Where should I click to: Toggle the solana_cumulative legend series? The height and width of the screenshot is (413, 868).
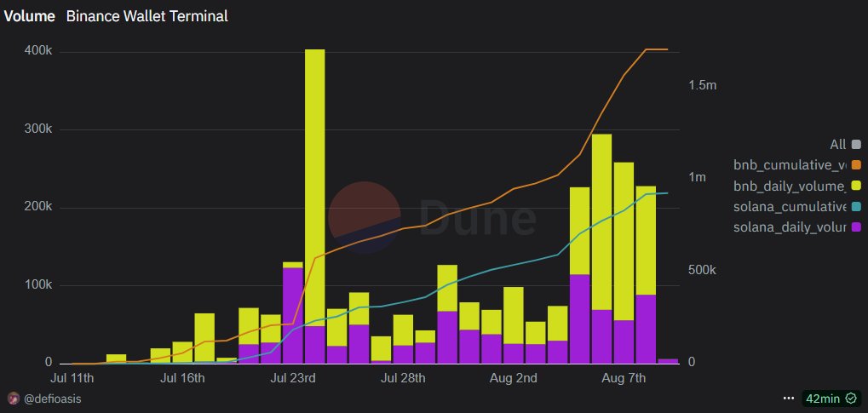(797, 206)
